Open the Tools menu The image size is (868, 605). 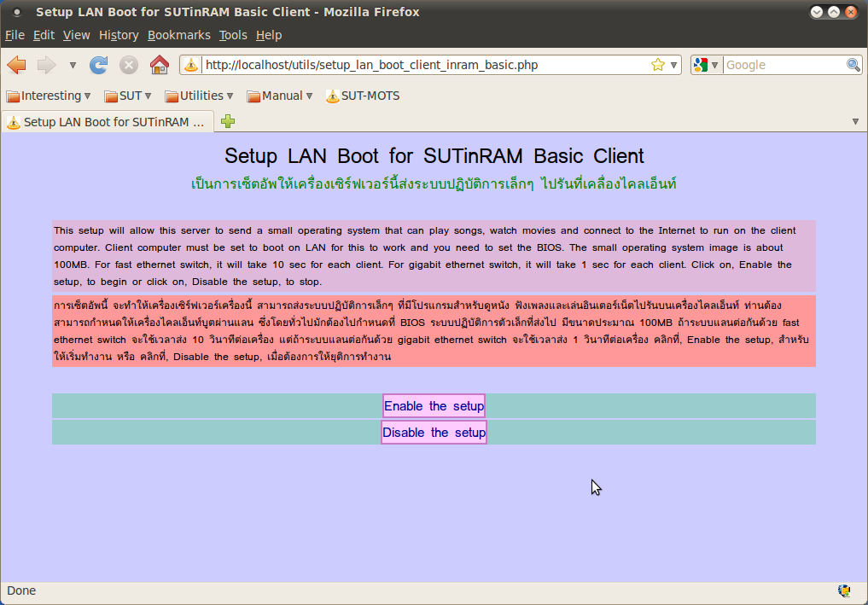click(x=233, y=35)
